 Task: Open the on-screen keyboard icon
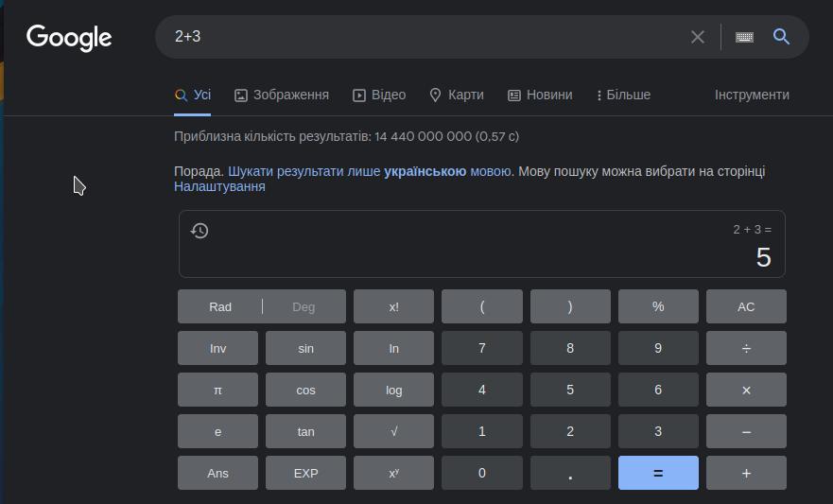tap(744, 37)
